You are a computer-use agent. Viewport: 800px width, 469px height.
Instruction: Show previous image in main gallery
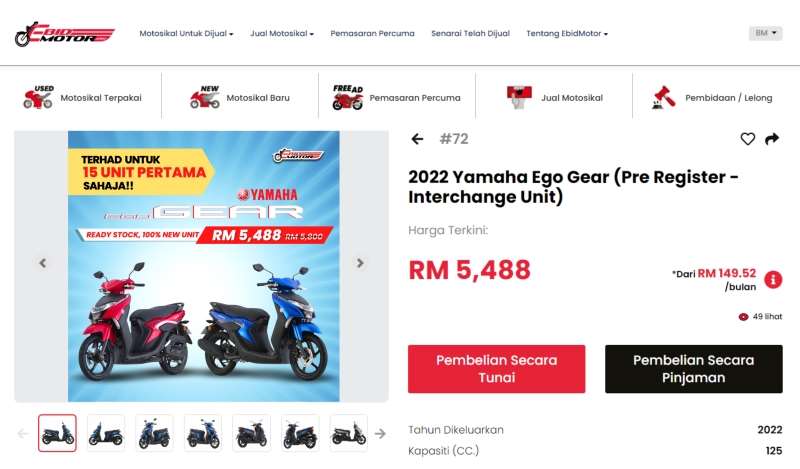[x=43, y=263]
